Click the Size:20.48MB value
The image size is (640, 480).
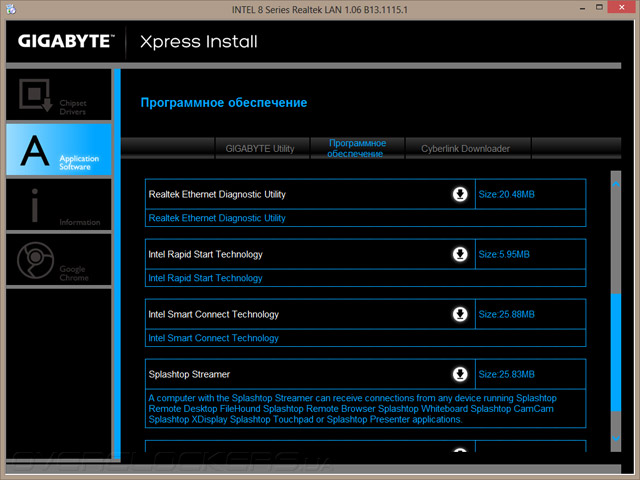507,194
